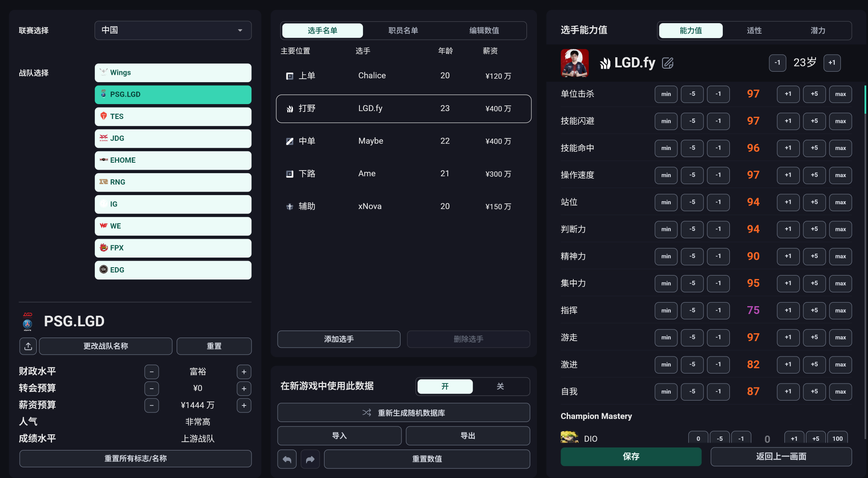868x478 pixels.
Task: Click the PSG.LGD team logo in footer panel
Action: (28, 321)
